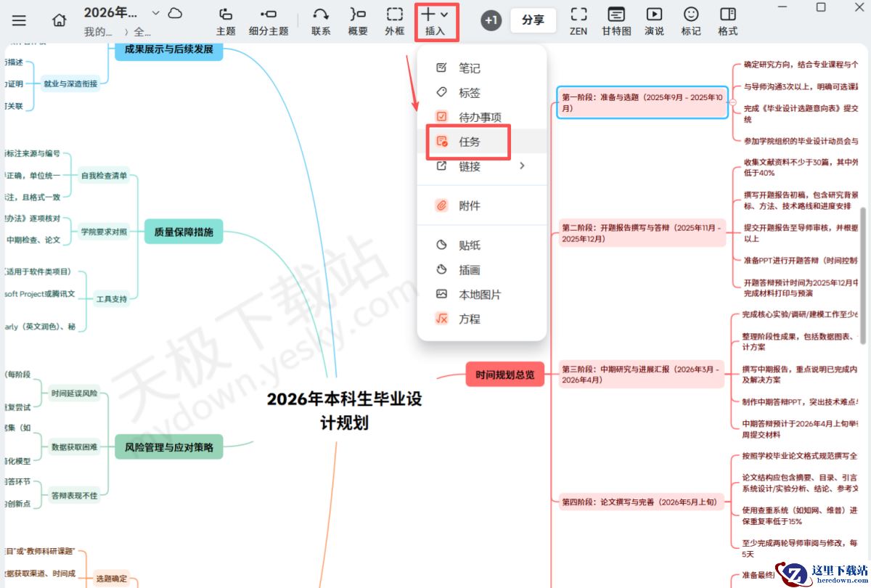This screenshot has height=588, width=871.
Task: Start 演说 (presentation) mode
Action: point(654,21)
